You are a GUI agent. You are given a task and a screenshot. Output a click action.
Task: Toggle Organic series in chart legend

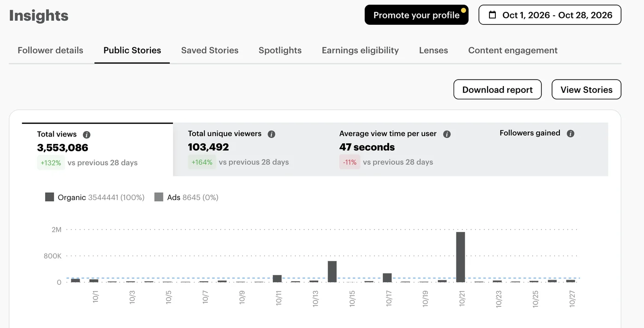pos(95,197)
